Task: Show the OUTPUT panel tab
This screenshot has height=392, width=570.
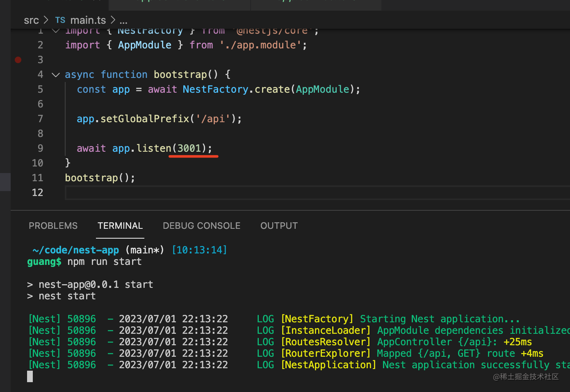Action: 279,226
